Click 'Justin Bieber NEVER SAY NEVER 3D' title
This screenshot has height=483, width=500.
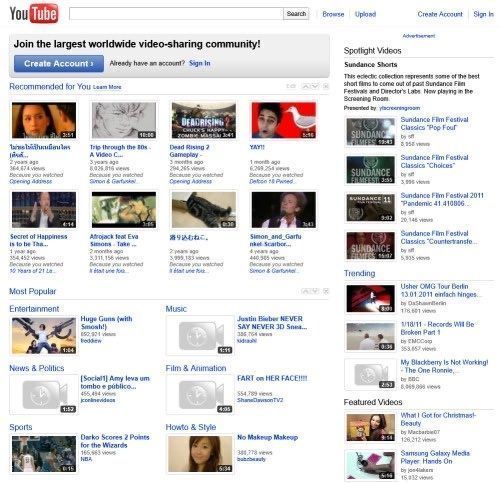pos(272,323)
